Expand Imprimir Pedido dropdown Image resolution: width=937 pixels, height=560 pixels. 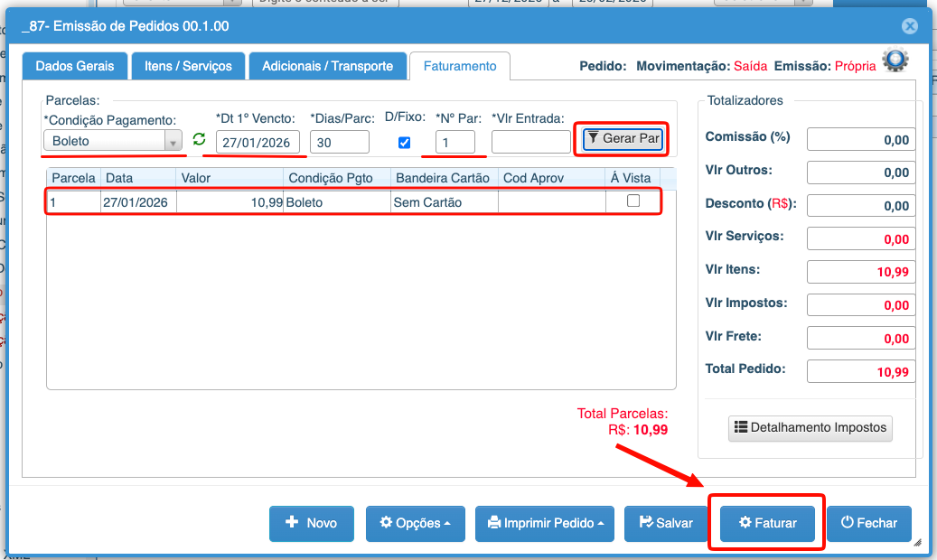[x=544, y=523]
